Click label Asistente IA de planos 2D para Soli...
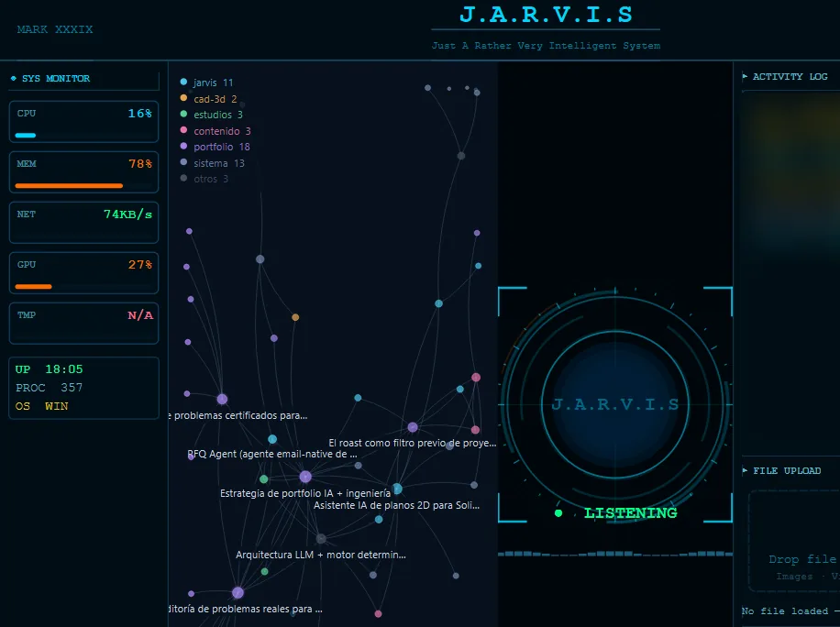Screen dimensions: 840x627 396,505
